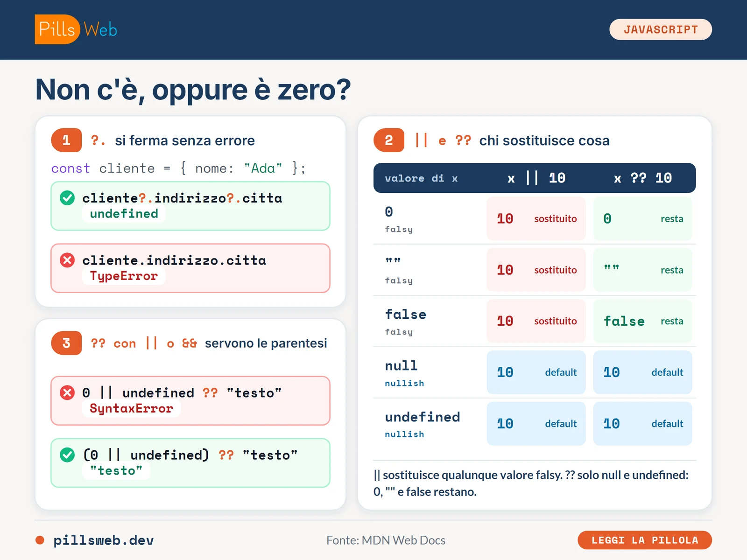This screenshot has width=747, height=560.
Task: Open the pillsweb.dev link
Action: (104, 540)
